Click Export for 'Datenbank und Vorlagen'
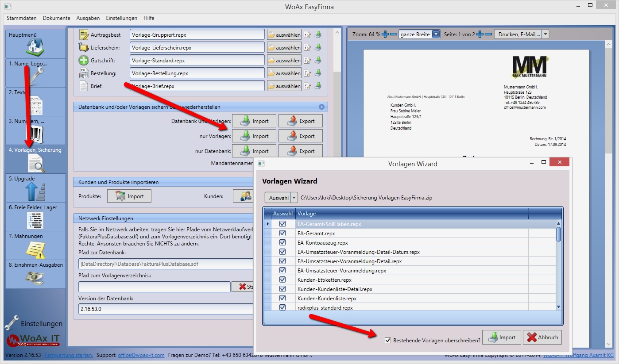 [x=300, y=121]
